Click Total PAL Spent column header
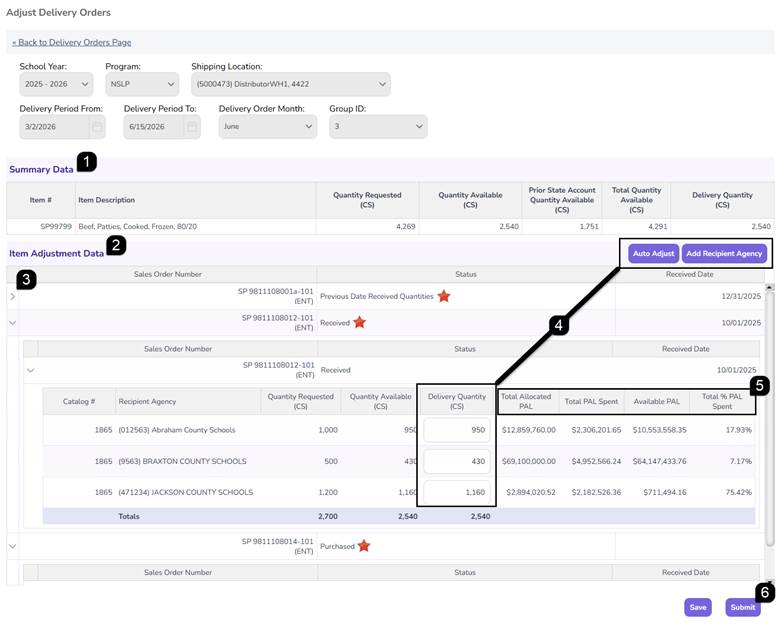This screenshot has width=780, height=628. pyautogui.click(x=591, y=402)
